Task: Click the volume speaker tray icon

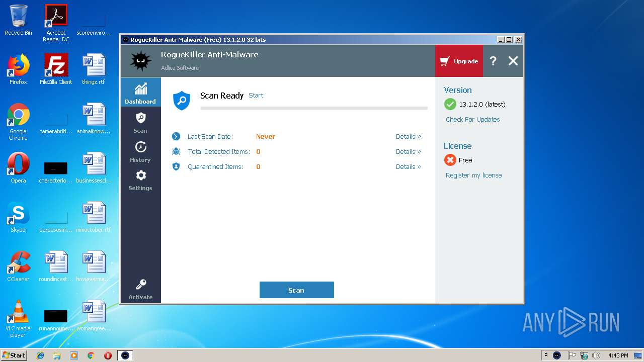Action: click(x=596, y=355)
